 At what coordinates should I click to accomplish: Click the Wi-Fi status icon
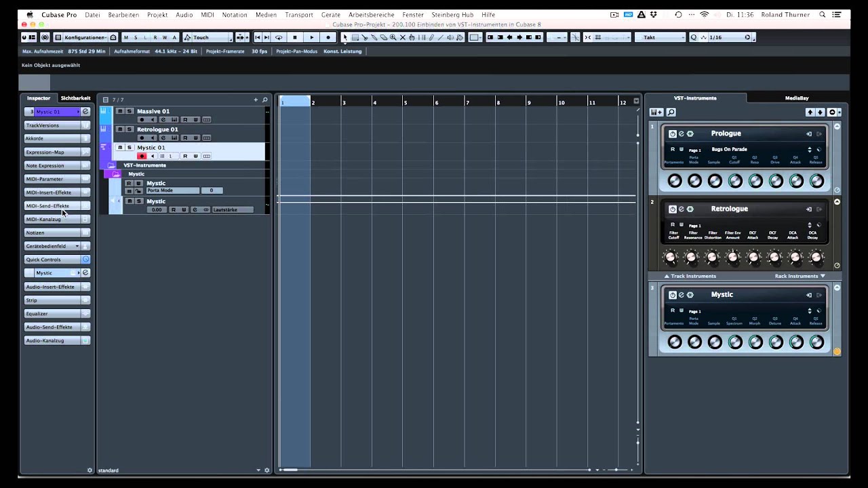[704, 14]
